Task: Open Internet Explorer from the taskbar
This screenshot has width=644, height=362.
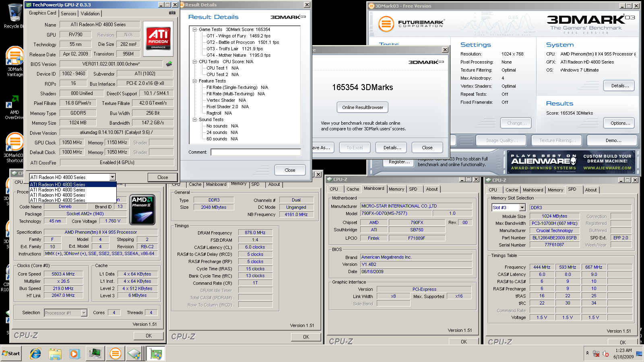Action: click(x=35, y=354)
